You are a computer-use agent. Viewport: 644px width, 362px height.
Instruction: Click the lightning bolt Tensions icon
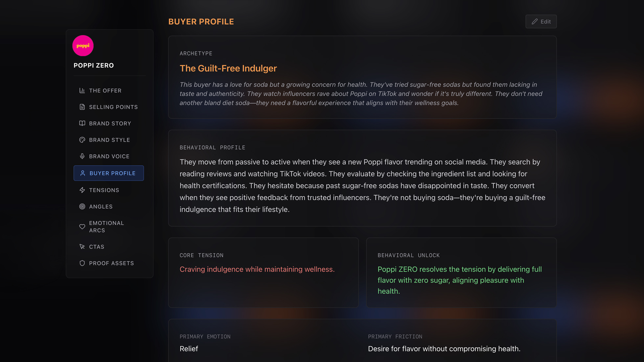[x=82, y=190]
